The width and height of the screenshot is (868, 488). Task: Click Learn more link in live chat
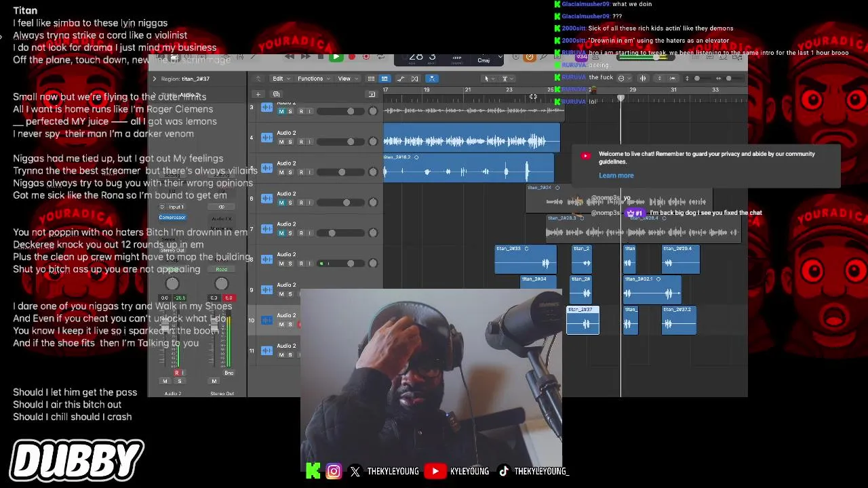pyautogui.click(x=616, y=176)
